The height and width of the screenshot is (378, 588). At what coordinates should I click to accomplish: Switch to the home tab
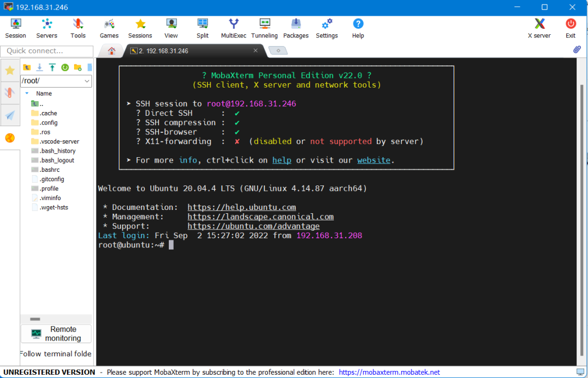112,51
